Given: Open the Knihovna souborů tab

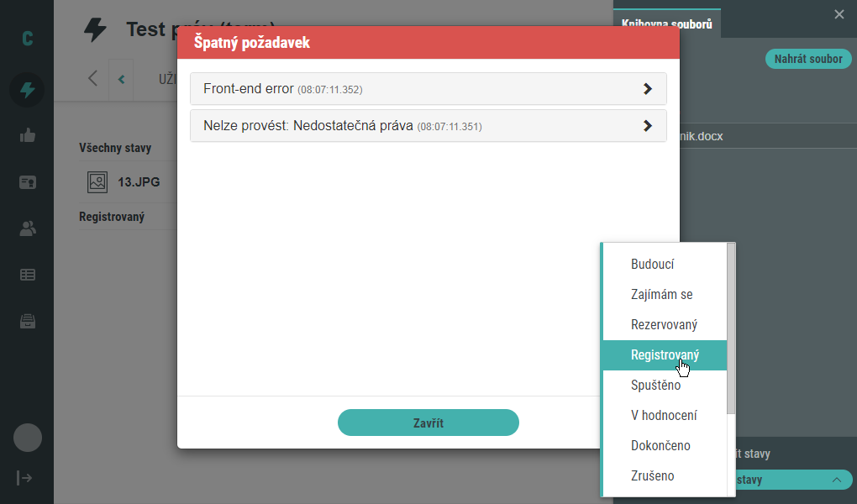Looking at the screenshot, I should coord(667,24).
